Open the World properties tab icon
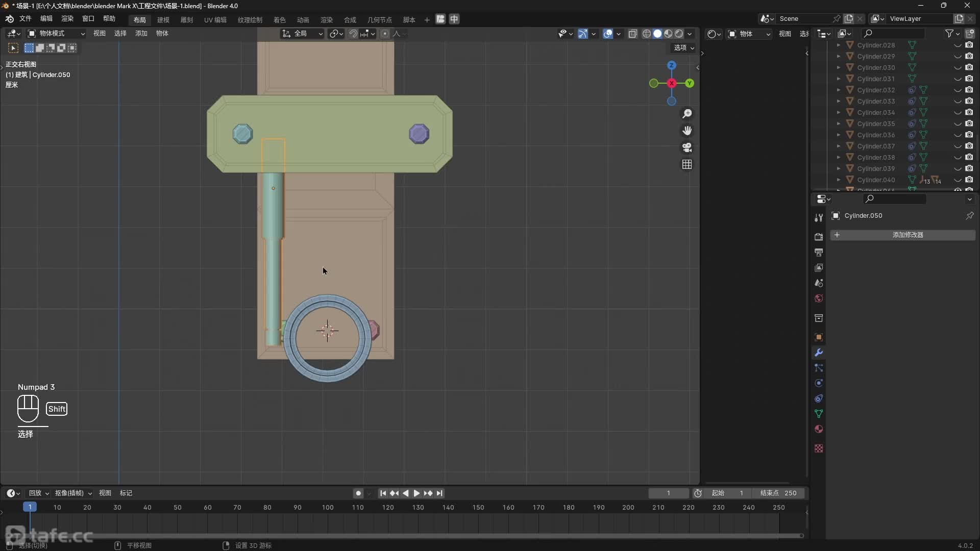The width and height of the screenshot is (980, 551). (819, 298)
